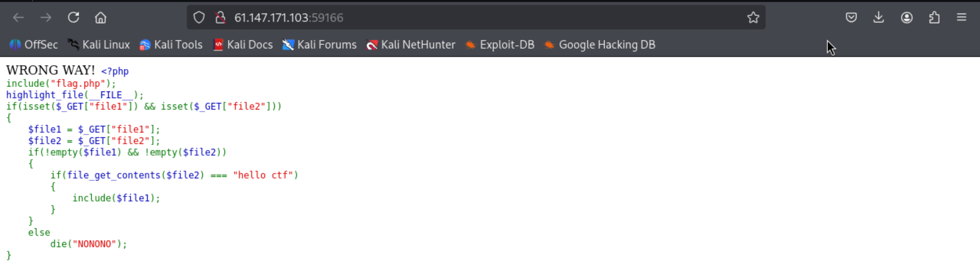The width and height of the screenshot is (980, 271).
Task: Click the $file2 = $_GET["file2"]; line
Action: (94, 140)
